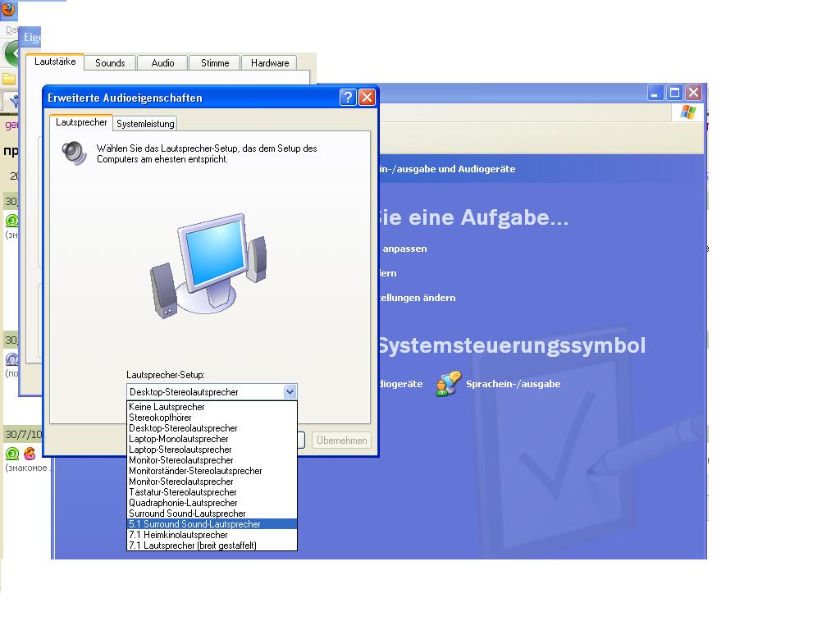Choose 7.1 Heimkinolautsprecher option

212,535
